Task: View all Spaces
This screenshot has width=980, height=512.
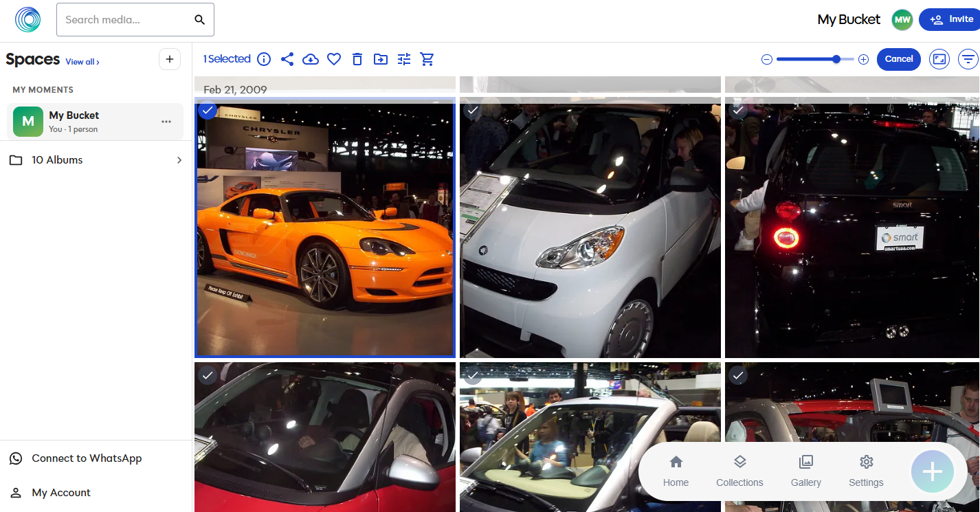Action: (x=82, y=62)
